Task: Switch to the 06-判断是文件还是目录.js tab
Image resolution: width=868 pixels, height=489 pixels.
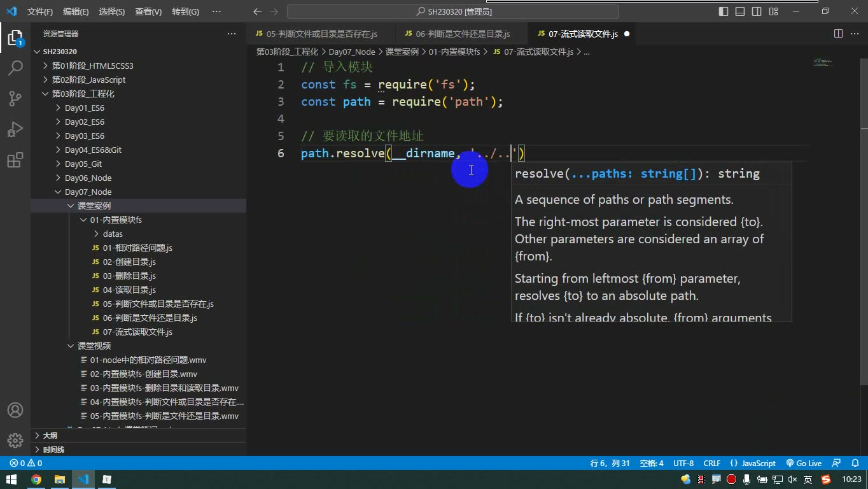Action: pos(463,34)
